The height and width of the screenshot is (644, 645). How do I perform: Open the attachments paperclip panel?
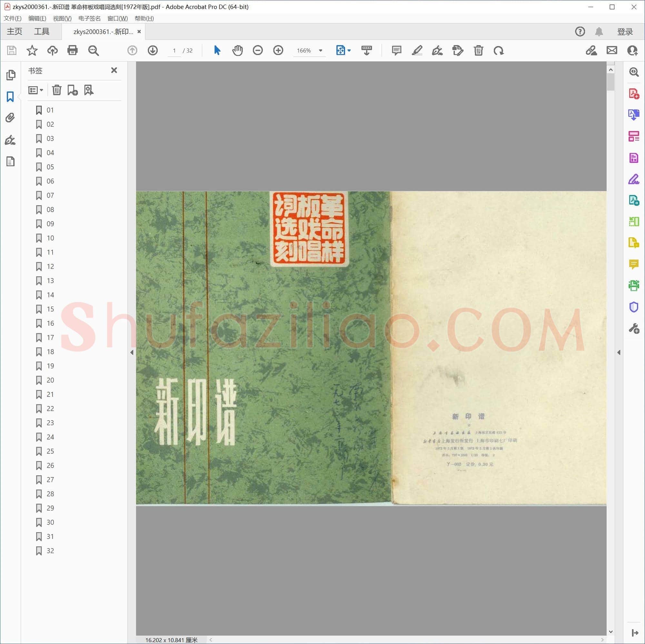(10, 118)
